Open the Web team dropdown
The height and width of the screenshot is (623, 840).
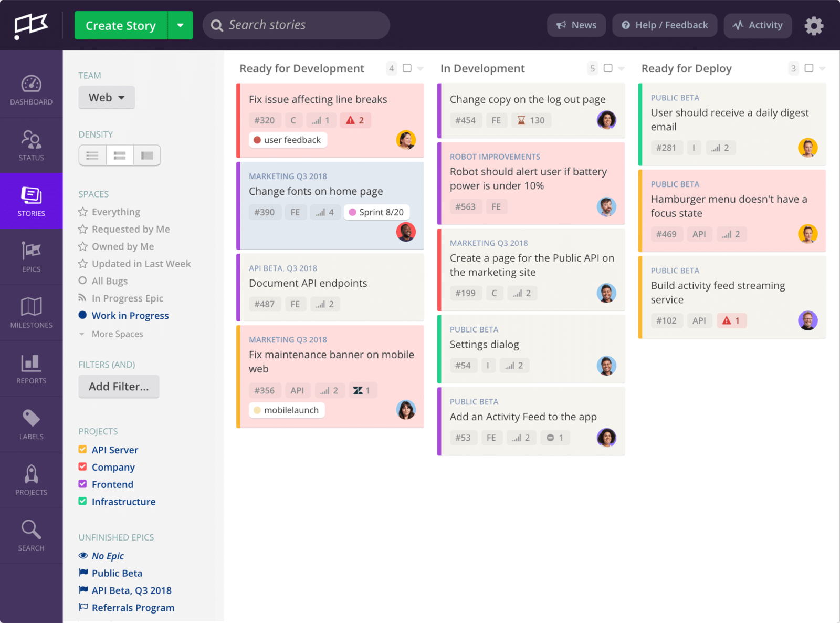click(x=107, y=97)
